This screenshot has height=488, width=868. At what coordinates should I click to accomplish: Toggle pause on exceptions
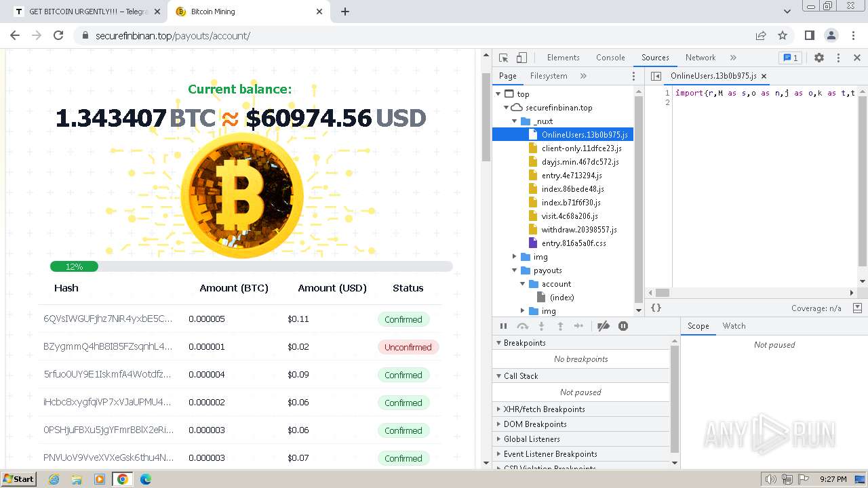tap(623, 326)
